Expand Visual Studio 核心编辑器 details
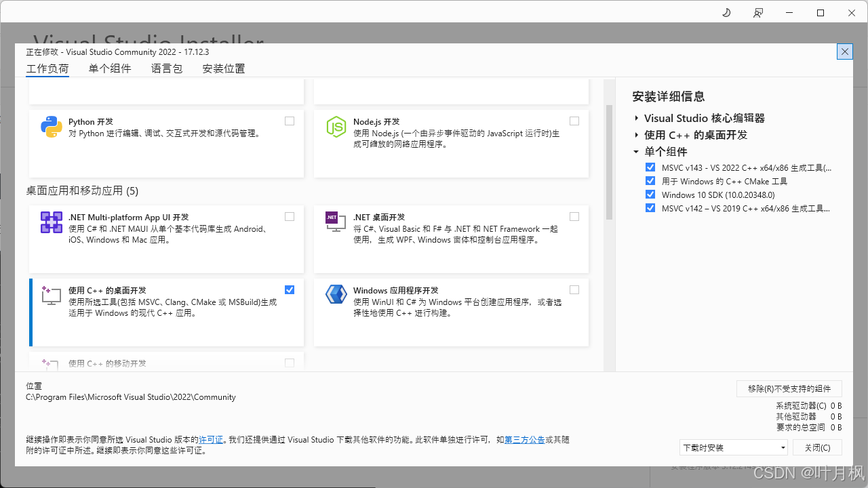 coord(637,118)
